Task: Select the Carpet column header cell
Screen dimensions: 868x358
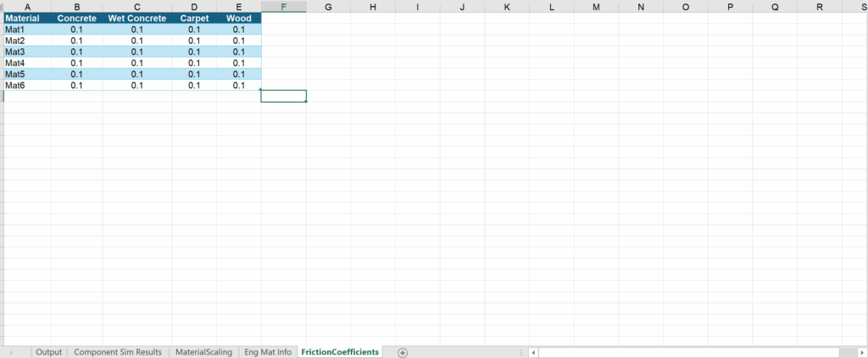Action: pos(194,18)
